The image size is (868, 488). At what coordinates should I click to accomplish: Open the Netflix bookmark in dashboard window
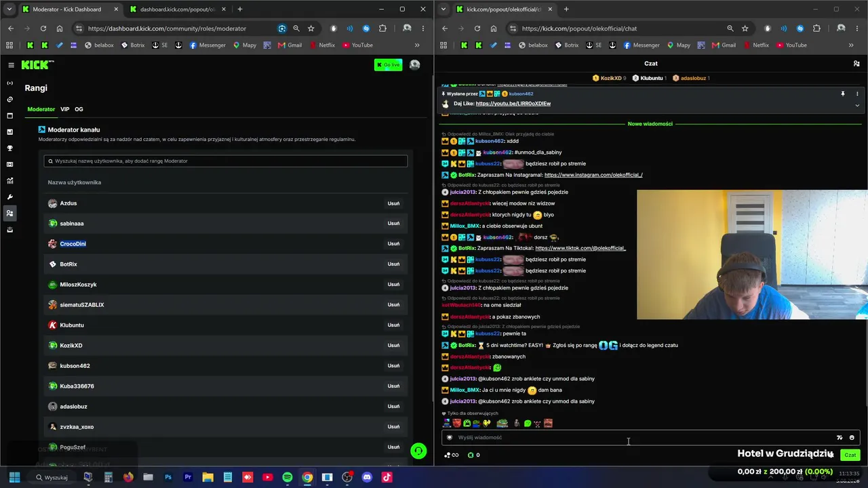(322, 45)
